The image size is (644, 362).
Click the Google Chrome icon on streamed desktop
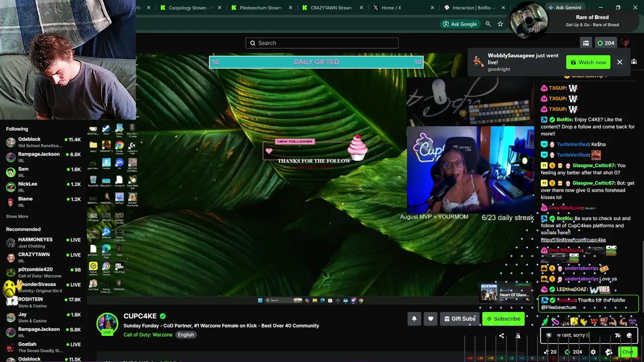[119, 146]
